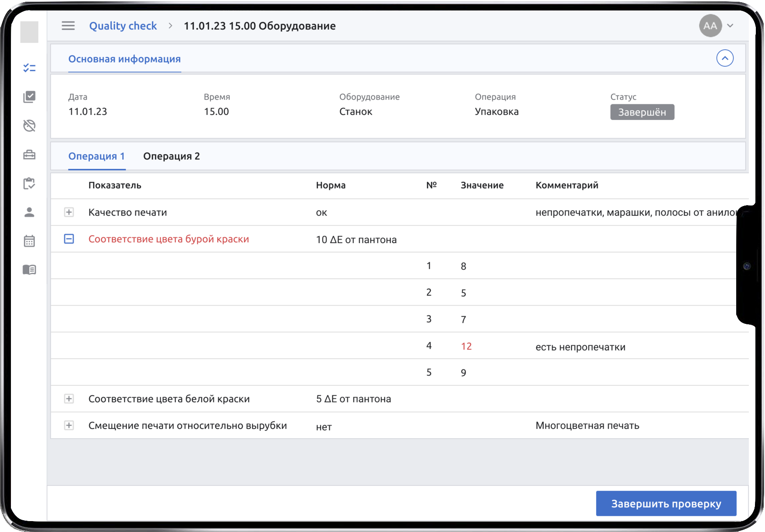Open the checked box library sidebar icon
This screenshot has width=765, height=532.
(29, 96)
